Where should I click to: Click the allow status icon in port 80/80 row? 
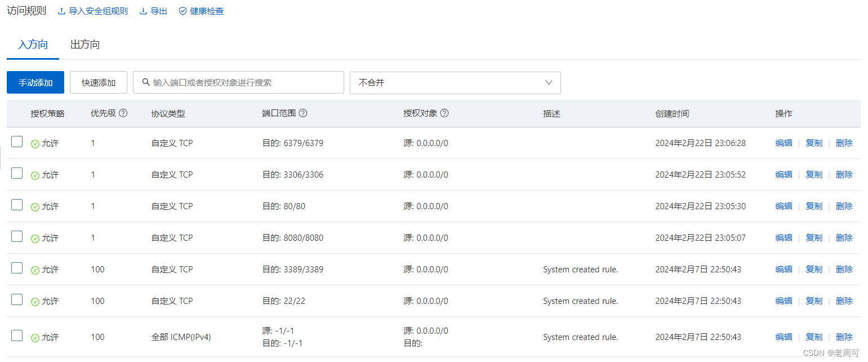click(x=35, y=207)
